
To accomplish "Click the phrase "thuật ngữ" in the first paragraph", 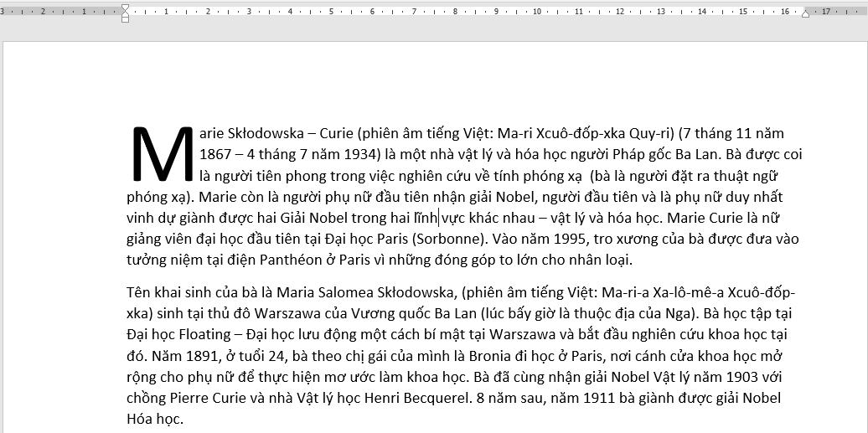I will (745, 176).
